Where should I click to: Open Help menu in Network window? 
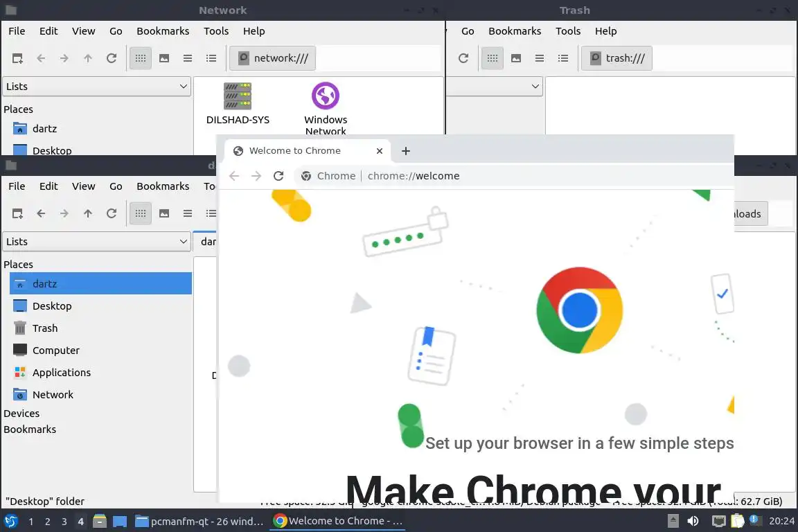pyautogui.click(x=254, y=31)
